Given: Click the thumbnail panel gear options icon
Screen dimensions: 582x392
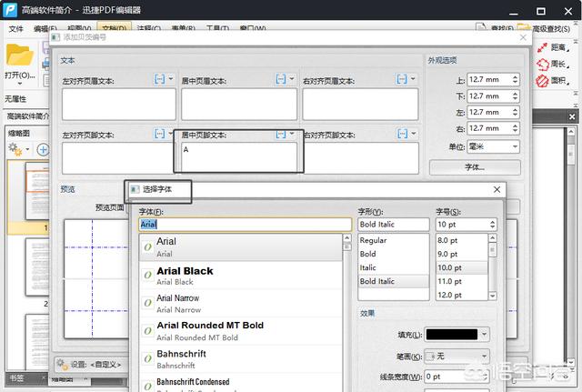Looking at the screenshot, I should 15,149.
